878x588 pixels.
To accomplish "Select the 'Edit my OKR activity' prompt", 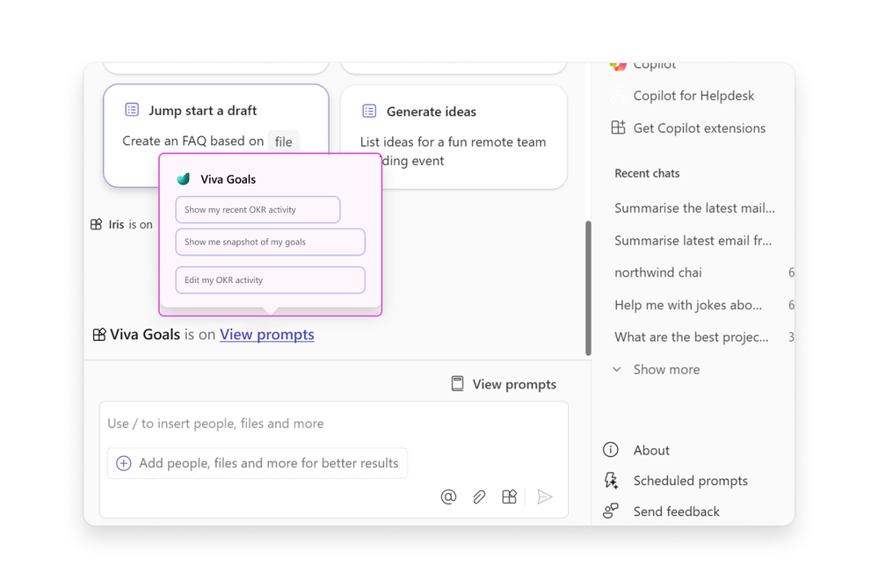I will pyautogui.click(x=271, y=280).
